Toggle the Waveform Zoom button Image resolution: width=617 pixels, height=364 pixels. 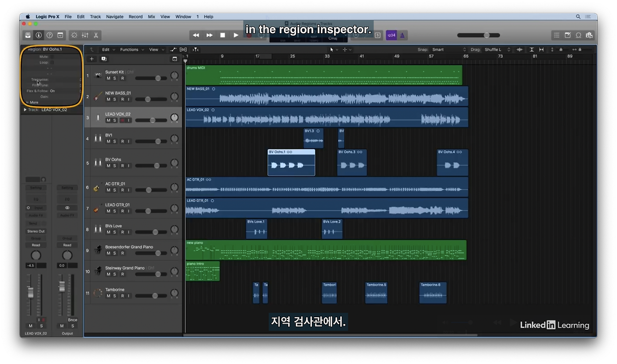point(519,50)
